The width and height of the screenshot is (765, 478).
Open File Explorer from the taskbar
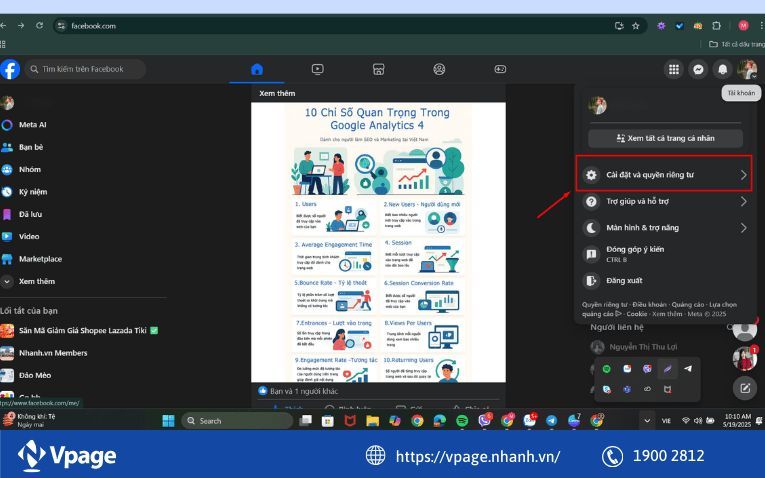(x=372, y=420)
